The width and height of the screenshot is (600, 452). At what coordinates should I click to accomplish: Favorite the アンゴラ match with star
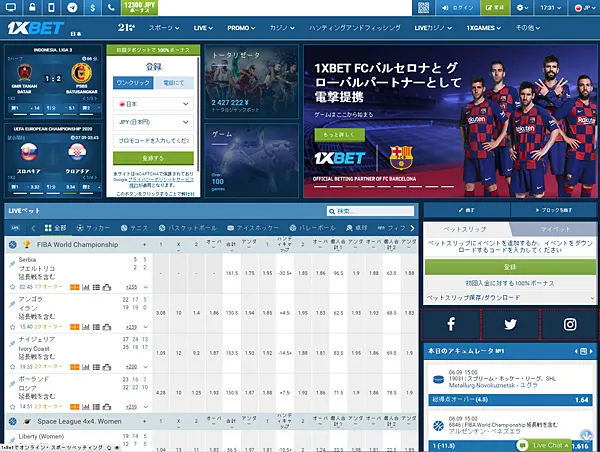click(12, 327)
